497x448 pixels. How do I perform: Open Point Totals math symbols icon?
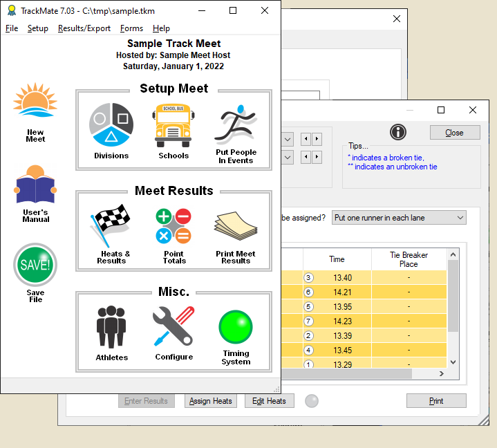(174, 226)
